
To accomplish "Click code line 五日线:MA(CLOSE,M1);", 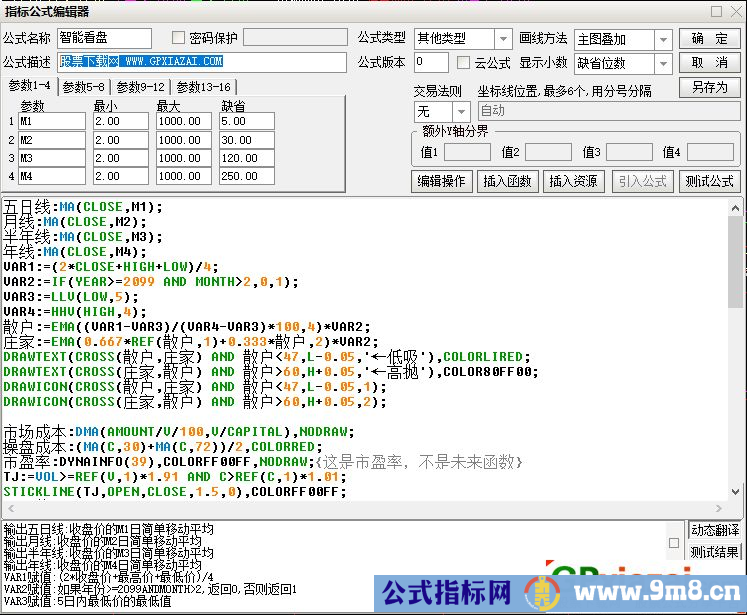I will (83, 207).
